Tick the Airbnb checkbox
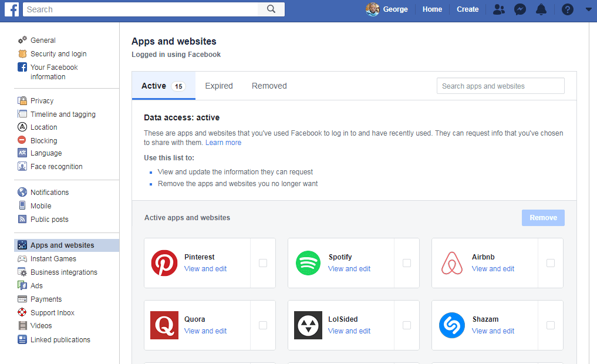 point(551,262)
